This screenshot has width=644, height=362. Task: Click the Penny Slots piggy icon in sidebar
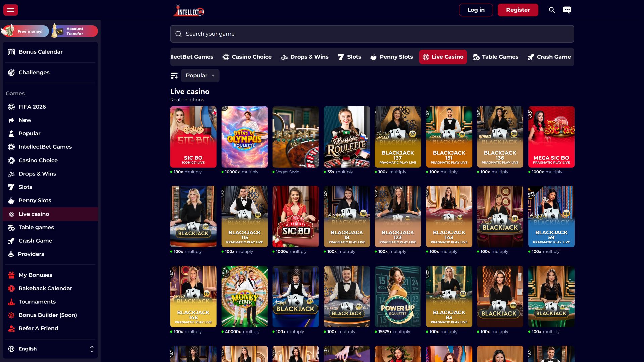11,201
